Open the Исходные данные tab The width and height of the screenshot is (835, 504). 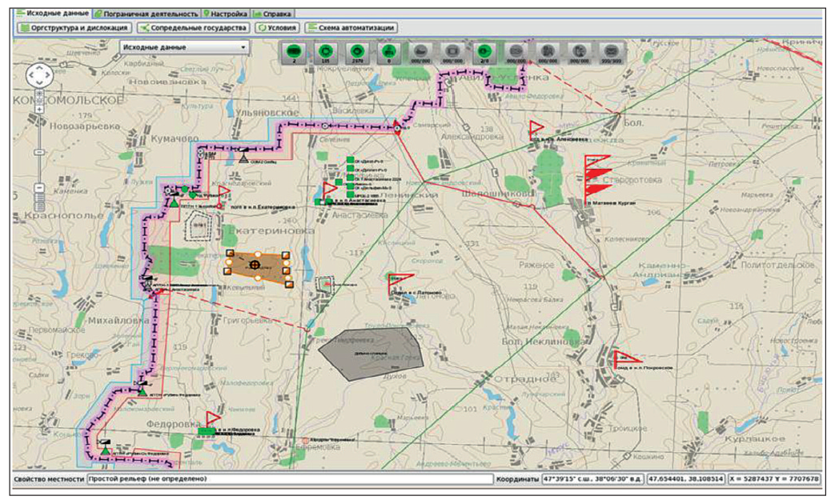(x=52, y=14)
